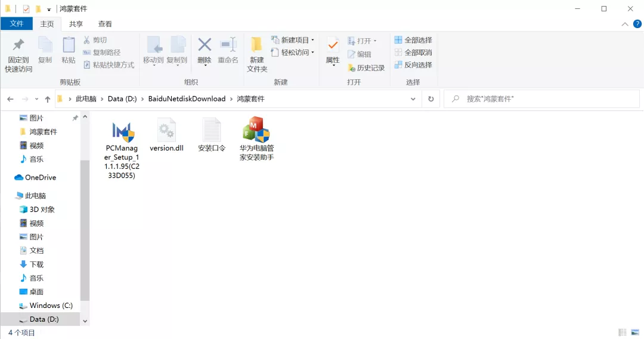Click the New Folder (新建文件夹) icon
The width and height of the screenshot is (644, 339).
pyautogui.click(x=256, y=45)
